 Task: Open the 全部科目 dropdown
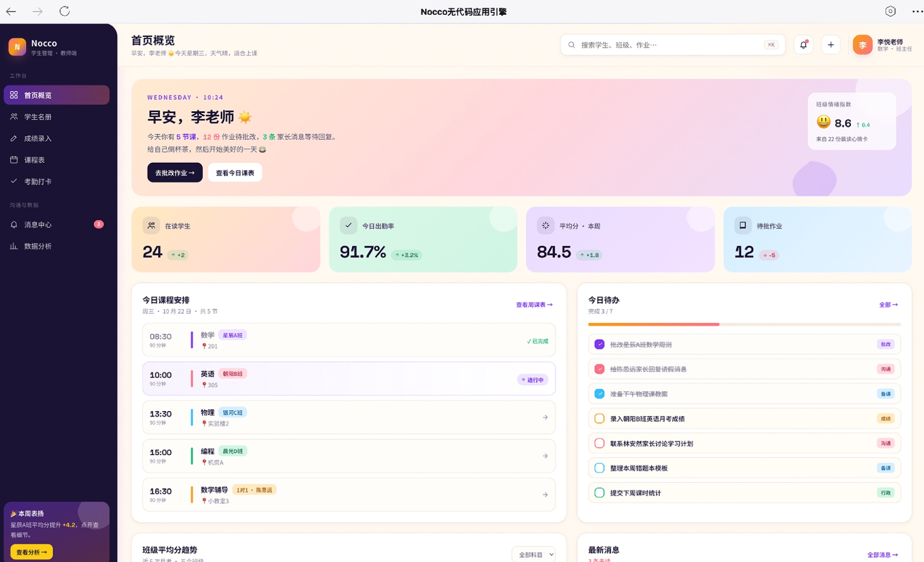(534, 555)
